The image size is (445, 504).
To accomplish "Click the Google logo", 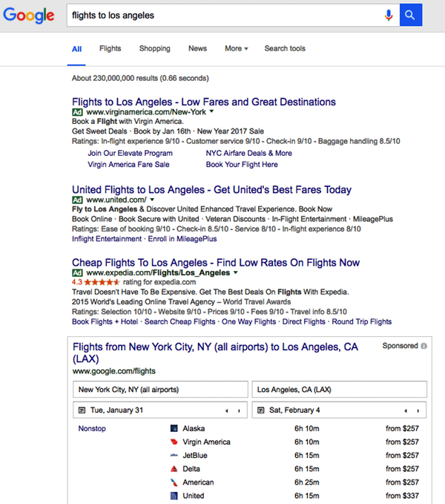I will (x=29, y=16).
